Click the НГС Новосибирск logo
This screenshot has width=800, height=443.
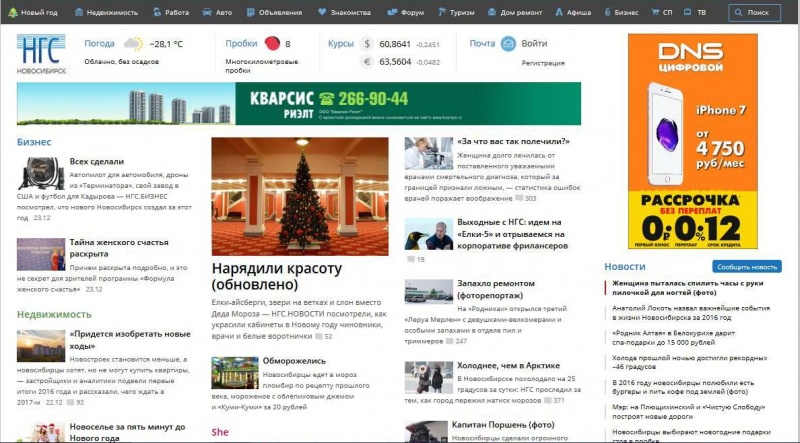click(x=40, y=54)
